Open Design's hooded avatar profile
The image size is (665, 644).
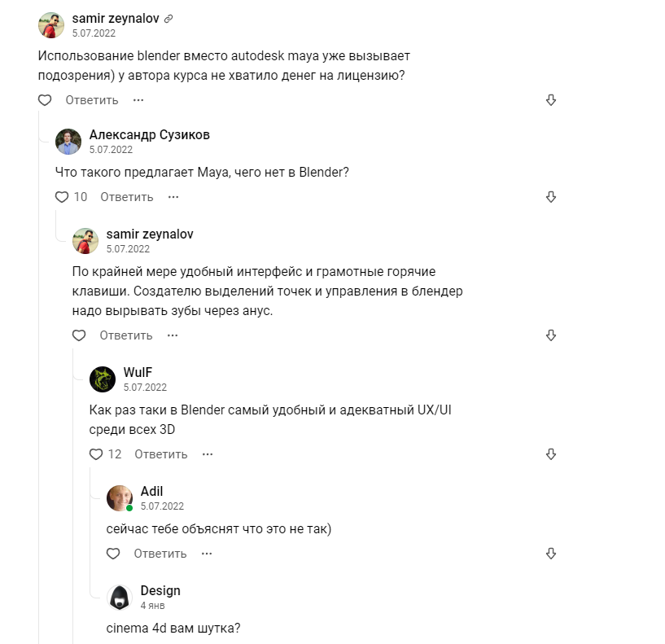point(120,598)
